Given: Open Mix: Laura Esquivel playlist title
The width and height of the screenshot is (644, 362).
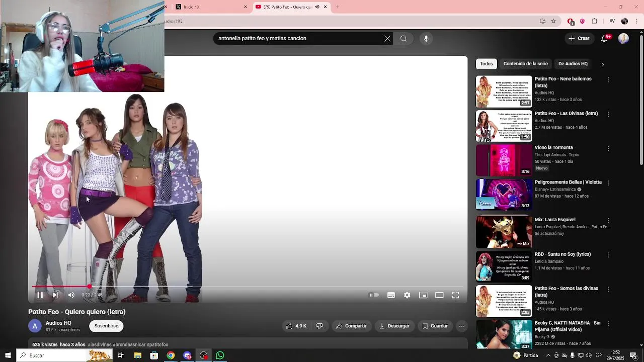Looking at the screenshot, I should [x=555, y=220].
